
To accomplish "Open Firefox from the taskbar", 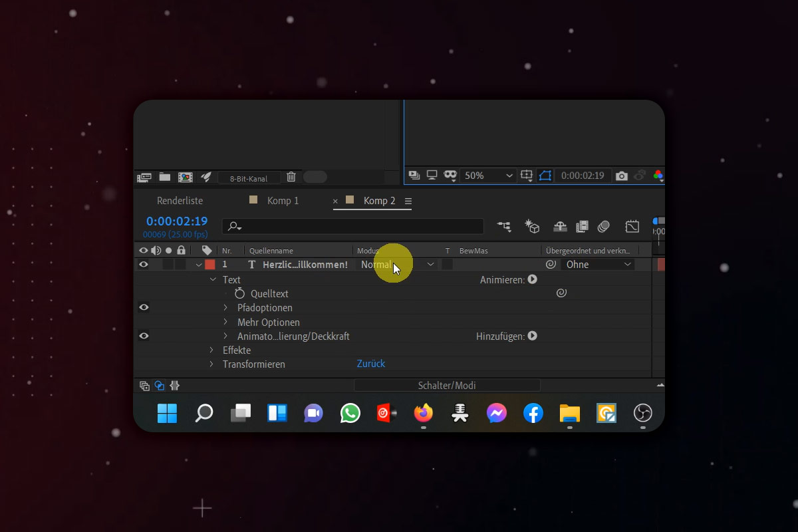I will 423,413.
